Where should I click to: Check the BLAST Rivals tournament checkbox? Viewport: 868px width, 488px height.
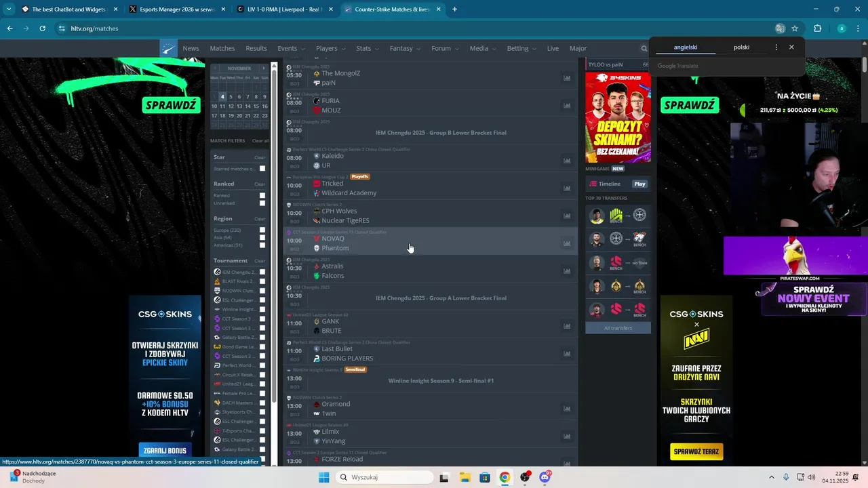point(262,281)
